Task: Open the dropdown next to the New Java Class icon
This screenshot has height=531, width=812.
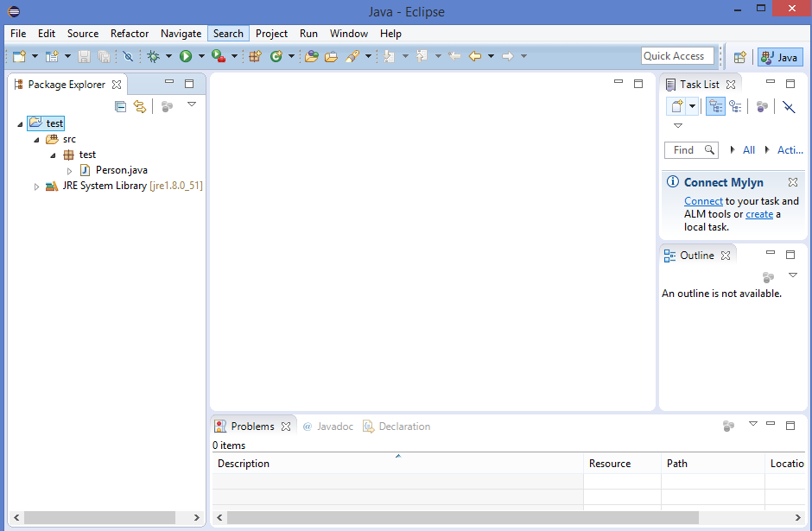Action: coord(291,56)
